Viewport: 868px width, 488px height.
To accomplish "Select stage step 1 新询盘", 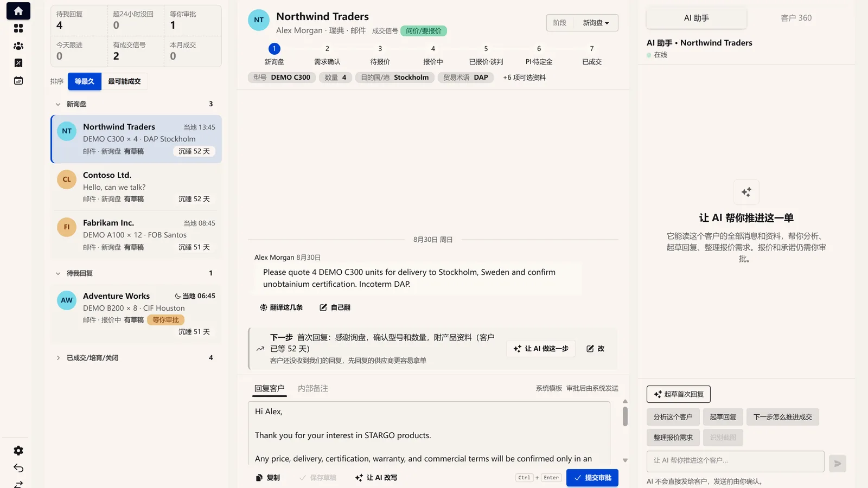I will pyautogui.click(x=275, y=55).
